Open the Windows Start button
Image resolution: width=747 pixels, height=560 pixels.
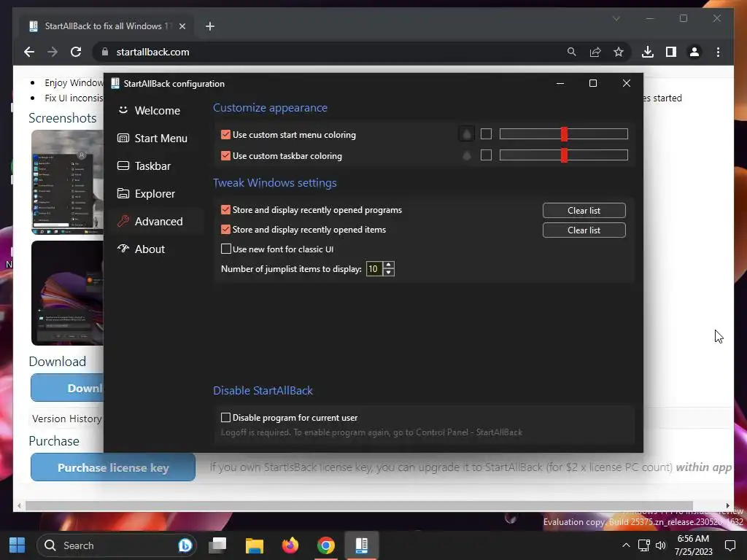coord(18,545)
